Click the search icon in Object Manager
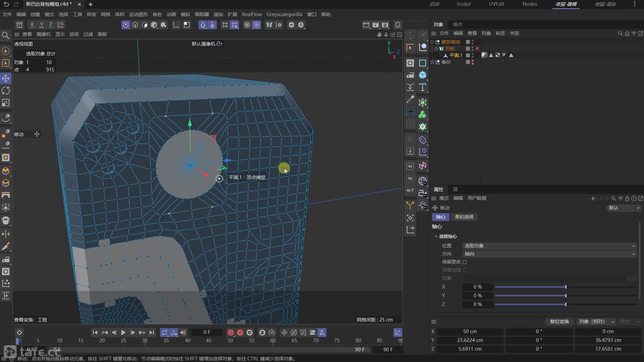644x362 pixels. point(620,34)
